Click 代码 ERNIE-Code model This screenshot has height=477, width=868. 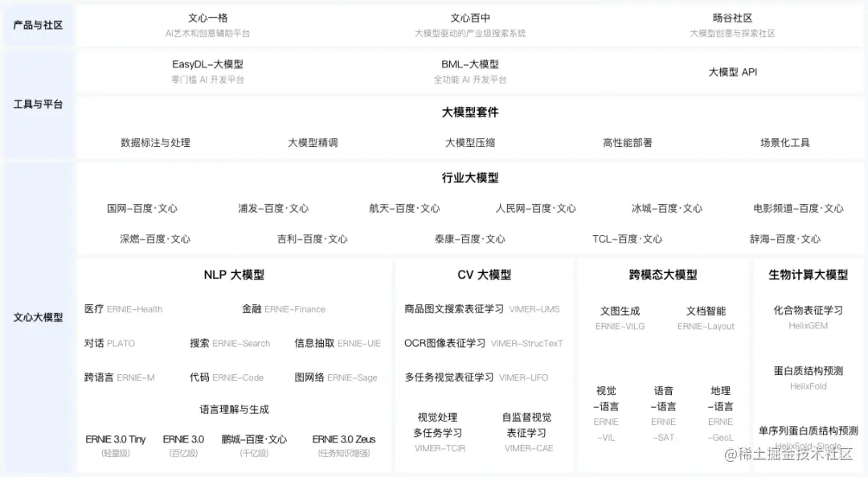pos(227,377)
